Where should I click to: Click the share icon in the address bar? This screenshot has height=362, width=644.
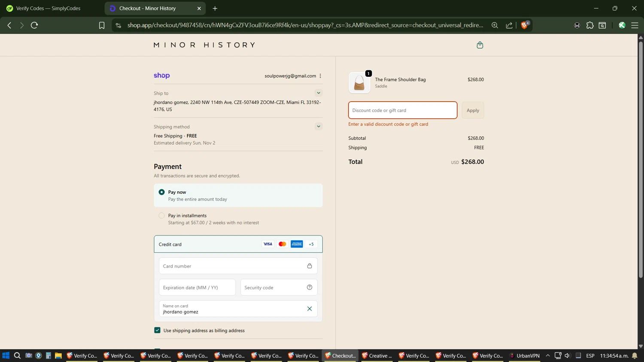pyautogui.click(x=509, y=25)
